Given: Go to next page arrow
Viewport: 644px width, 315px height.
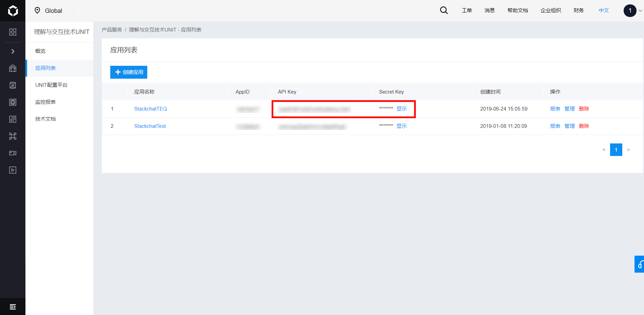Looking at the screenshot, I should pyautogui.click(x=628, y=150).
